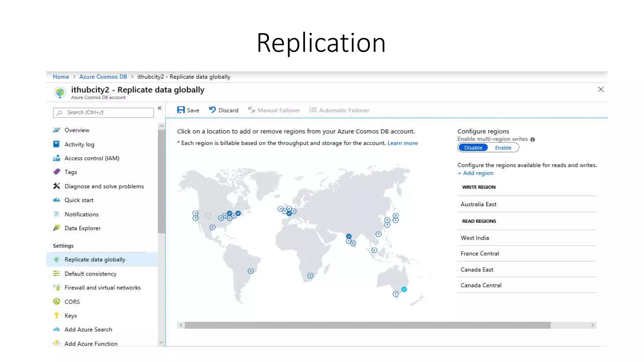Select Disable for multi-region writes
The width and height of the screenshot is (644, 362).
[473, 148]
